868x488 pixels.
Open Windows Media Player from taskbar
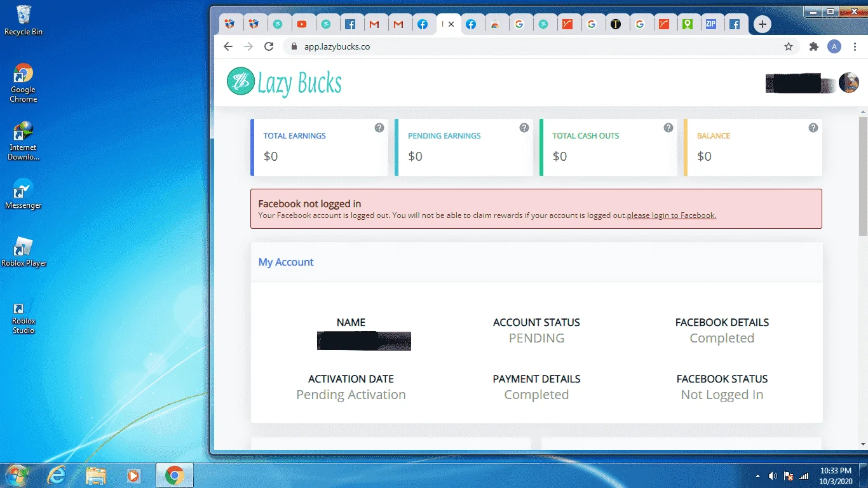tap(133, 475)
